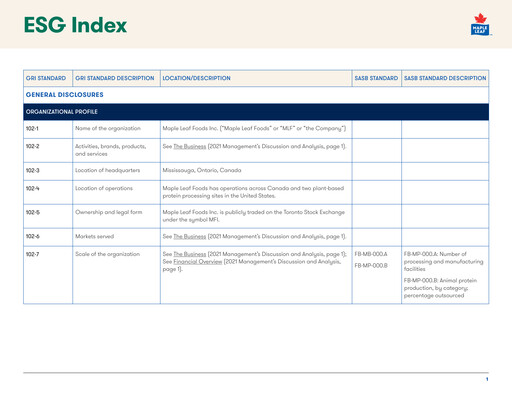Screen dimensions: 512x396
Task: Click SASB code FB-MP-000.A in SASB STANDARD column
Action: click(371, 254)
